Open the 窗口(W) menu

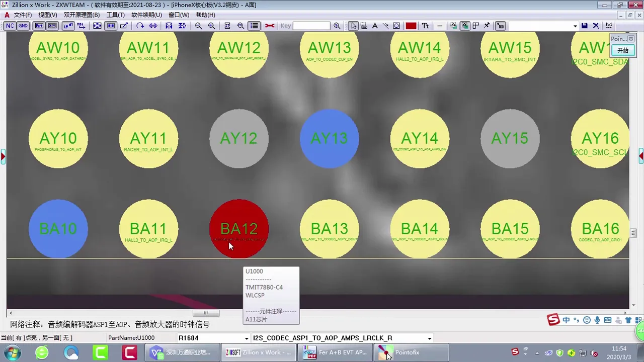[179, 15]
